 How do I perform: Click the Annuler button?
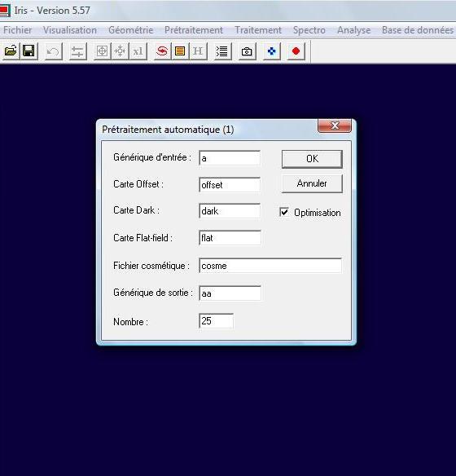pos(312,183)
